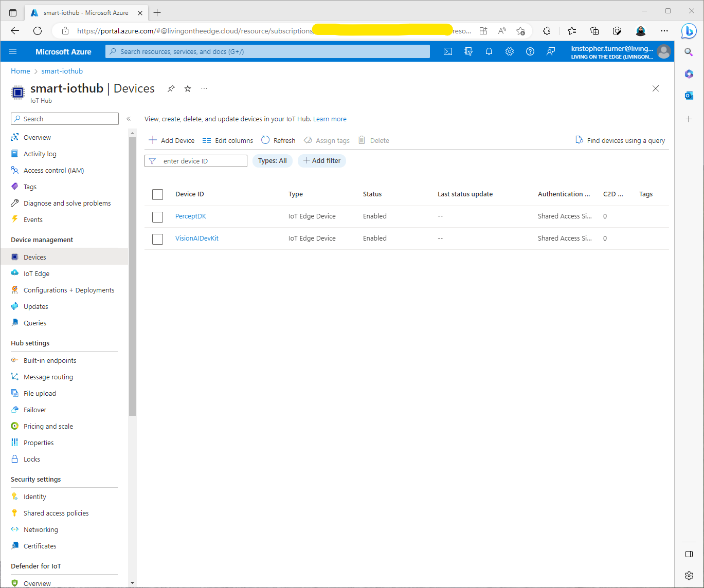The width and height of the screenshot is (704, 588).
Task: Open the Azure portal hamburger menu
Action: pyautogui.click(x=13, y=51)
